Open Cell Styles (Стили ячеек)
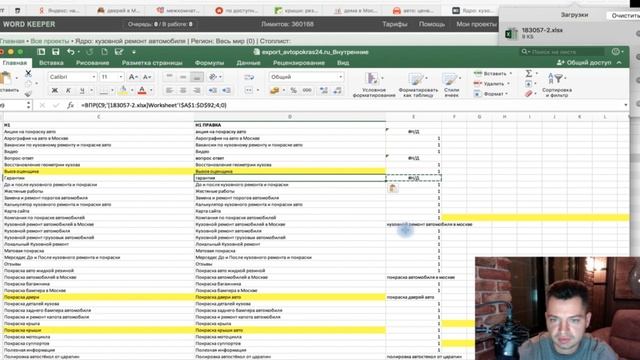This screenshot has width=640, height=360. pyautogui.click(x=451, y=85)
